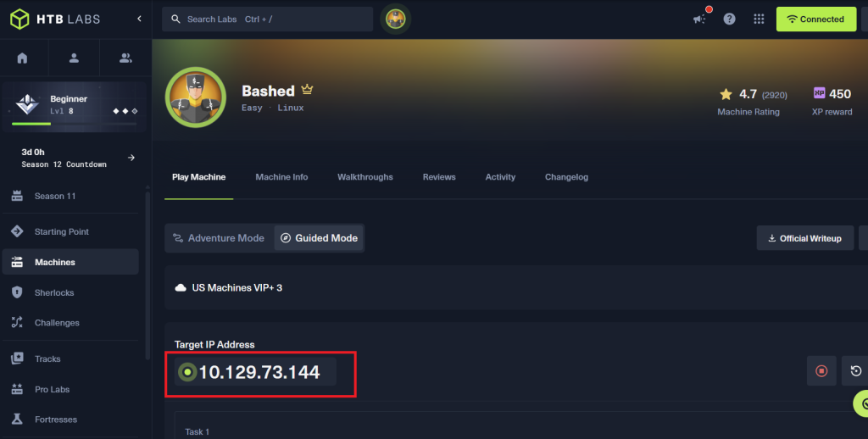Click the Season 11 crown icon
The height and width of the screenshot is (439, 868).
coord(17,196)
